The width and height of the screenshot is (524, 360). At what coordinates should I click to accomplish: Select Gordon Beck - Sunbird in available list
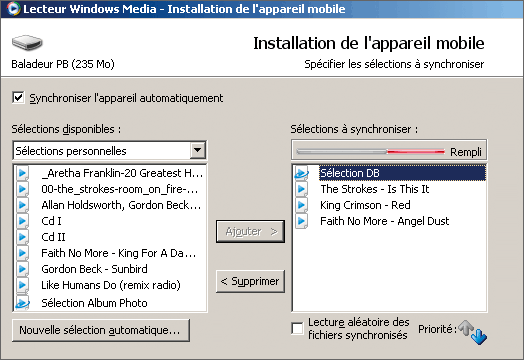coord(94,269)
